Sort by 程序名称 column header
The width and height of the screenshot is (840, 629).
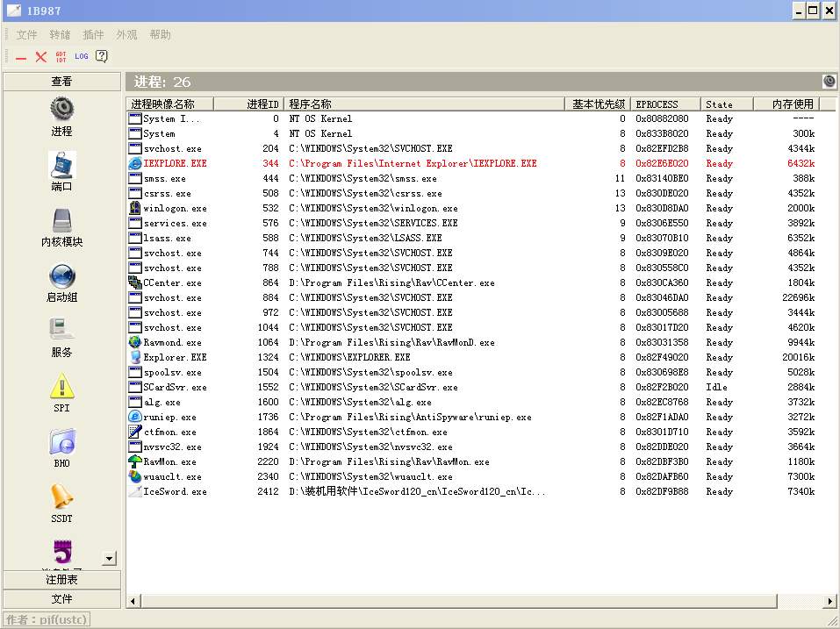coord(424,104)
